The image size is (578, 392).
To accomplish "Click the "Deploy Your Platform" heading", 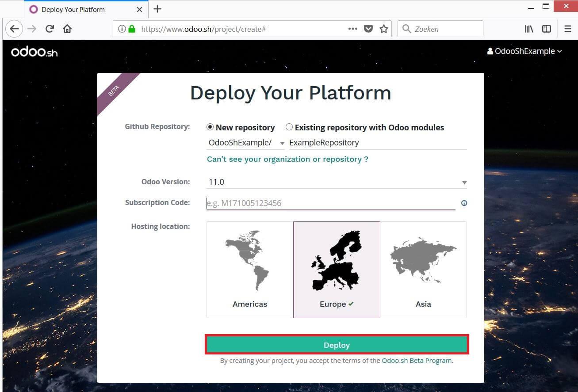I will pyautogui.click(x=291, y=93).
